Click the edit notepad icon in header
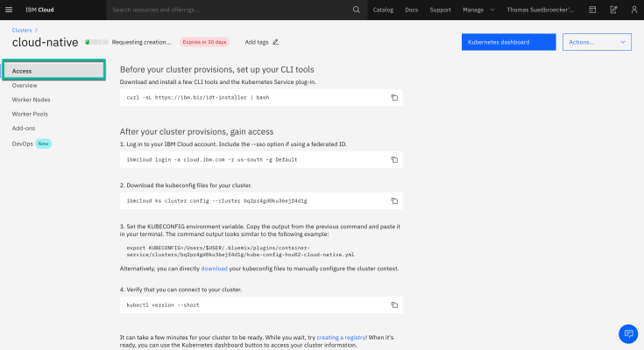644x350 pixels. click(x=613, y=10)
